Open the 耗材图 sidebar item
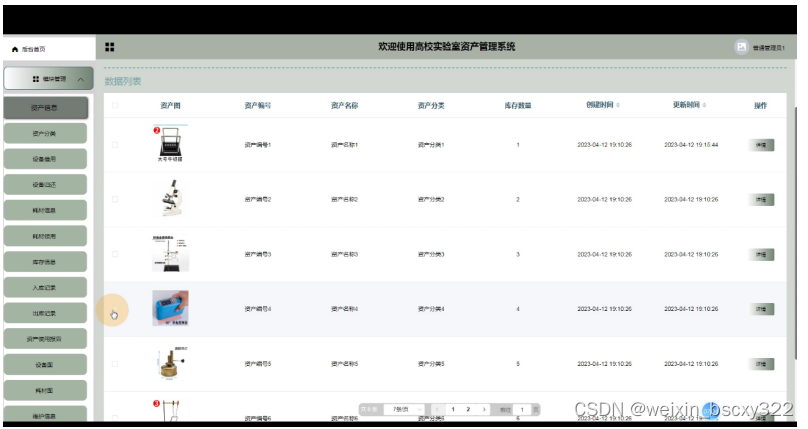The width and height of the screenshot is (808, 429). [45, 391]
